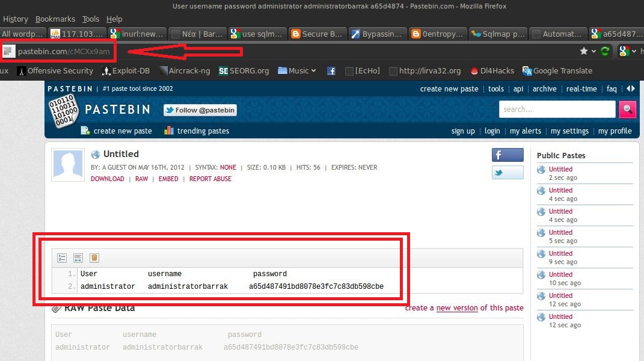This screenshot has height=361, width=644.
Task: Click the login link
Action: pyautogui.click(x=492, y=131)
